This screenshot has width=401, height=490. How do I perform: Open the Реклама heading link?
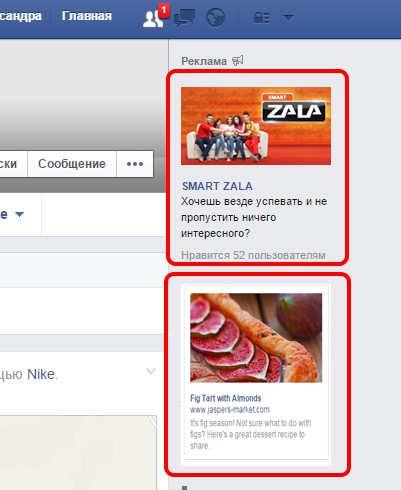(204, 61)
